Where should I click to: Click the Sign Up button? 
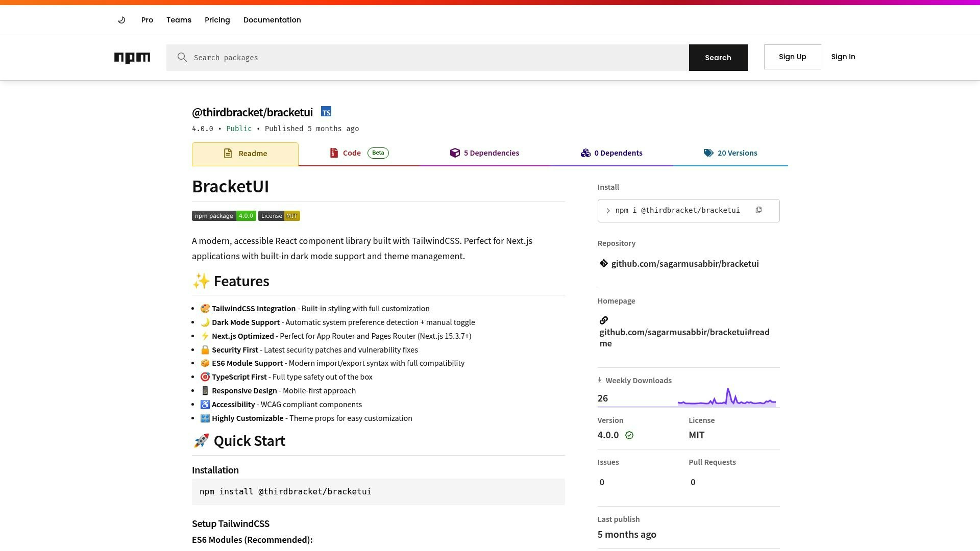coord(792,57)
